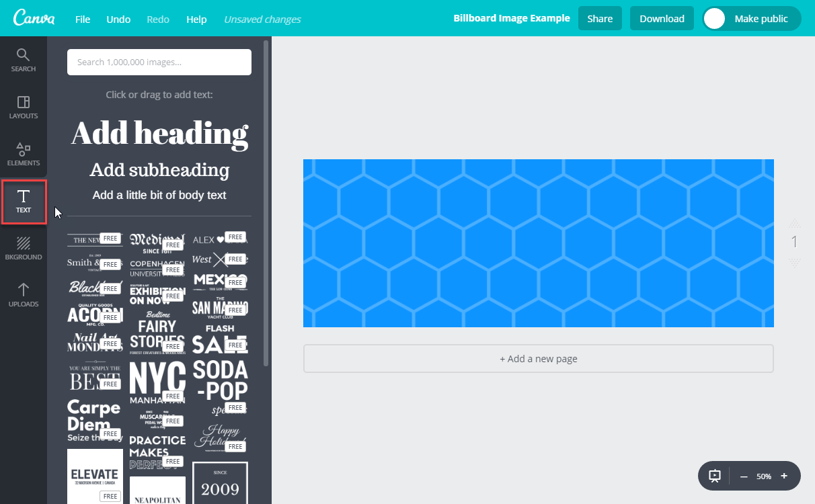This screenshot has height=504, width=815.
Task: Open the Help menu
Action: pos(196,19)
